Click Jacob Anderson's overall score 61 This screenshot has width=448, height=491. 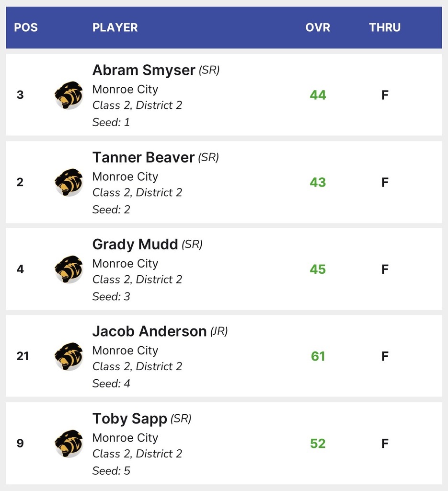point(318,356)
